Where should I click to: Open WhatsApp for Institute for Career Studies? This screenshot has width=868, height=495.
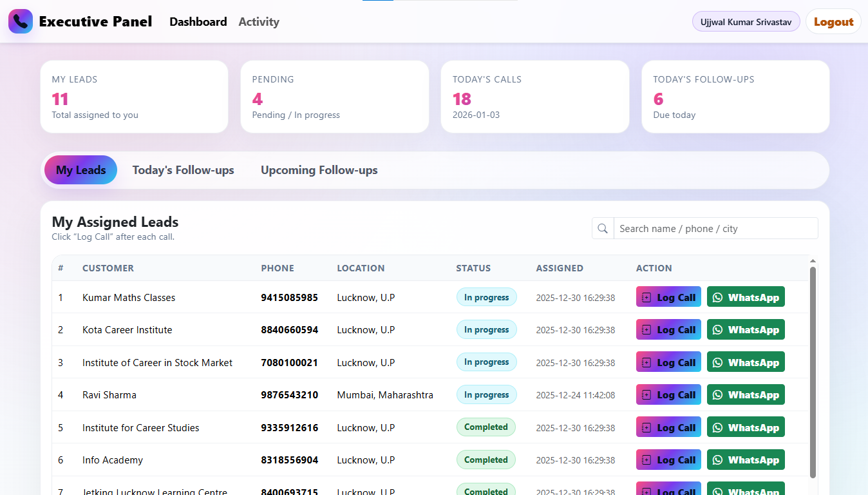click(746, 427)
